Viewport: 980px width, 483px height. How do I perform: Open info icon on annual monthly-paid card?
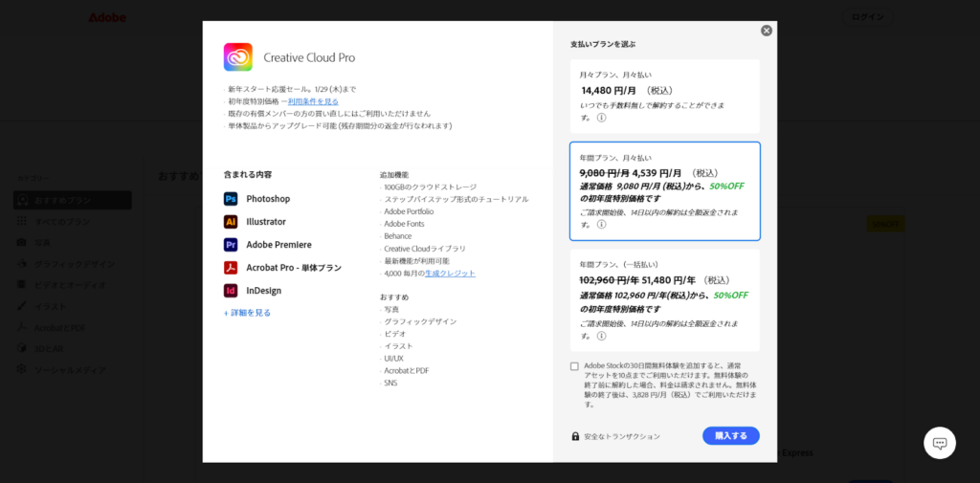[601, 225]
